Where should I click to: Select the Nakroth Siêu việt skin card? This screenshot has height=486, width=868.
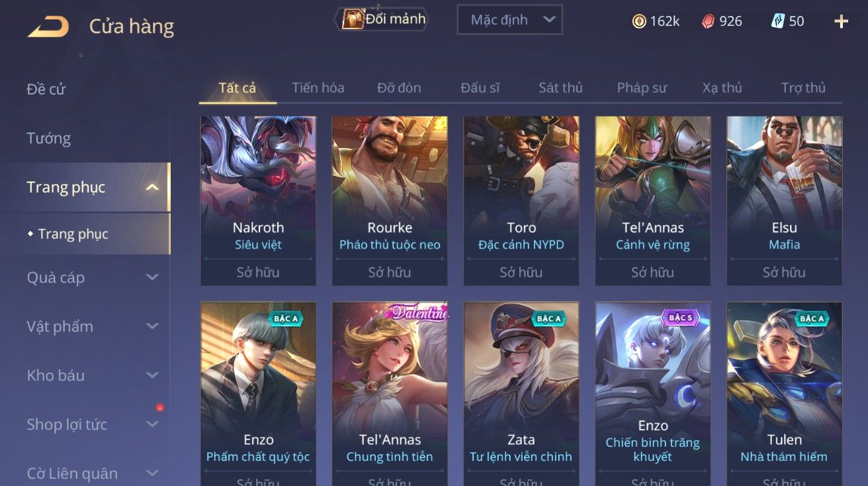point(258,201)
